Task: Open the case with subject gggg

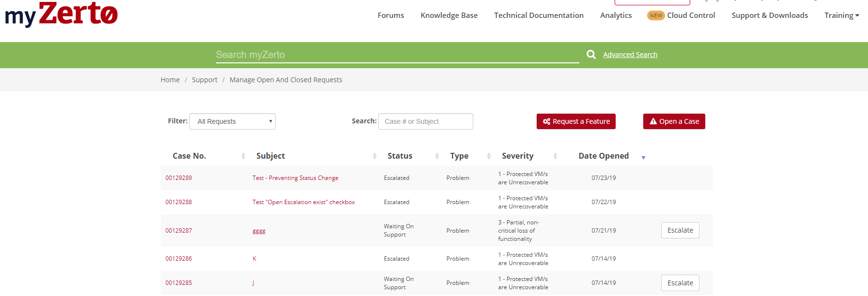Action: 259,231
